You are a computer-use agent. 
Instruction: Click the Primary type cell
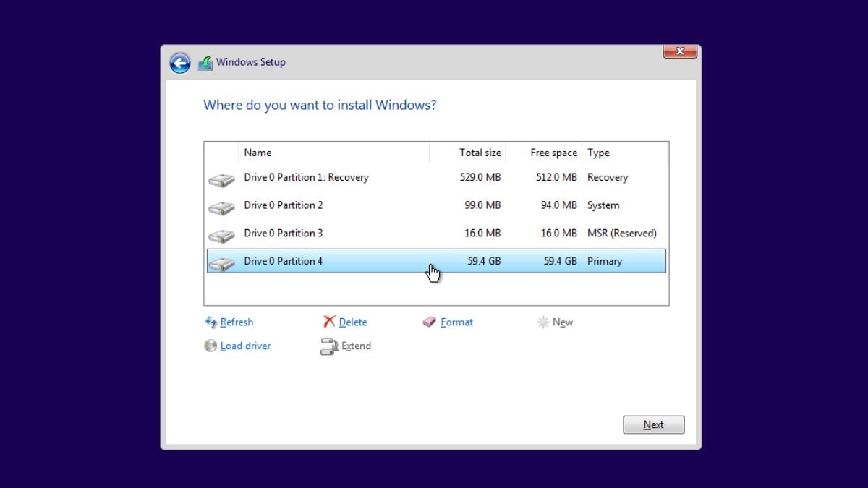[x=605, y=261]
